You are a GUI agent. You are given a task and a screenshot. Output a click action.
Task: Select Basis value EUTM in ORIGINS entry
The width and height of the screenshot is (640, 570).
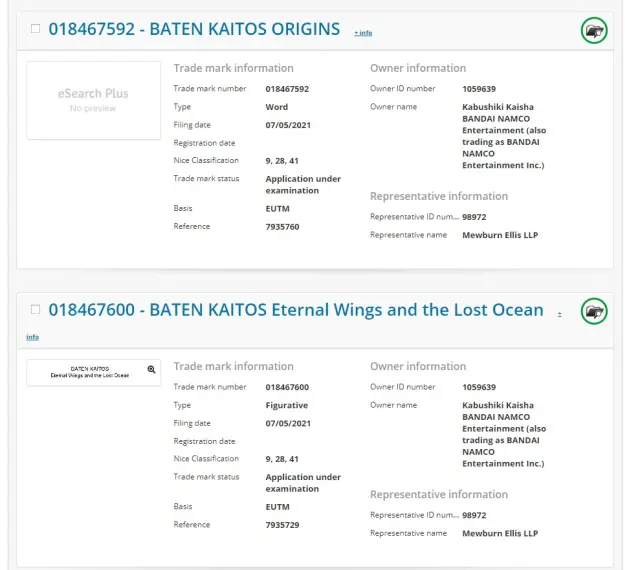coord(278,209)
